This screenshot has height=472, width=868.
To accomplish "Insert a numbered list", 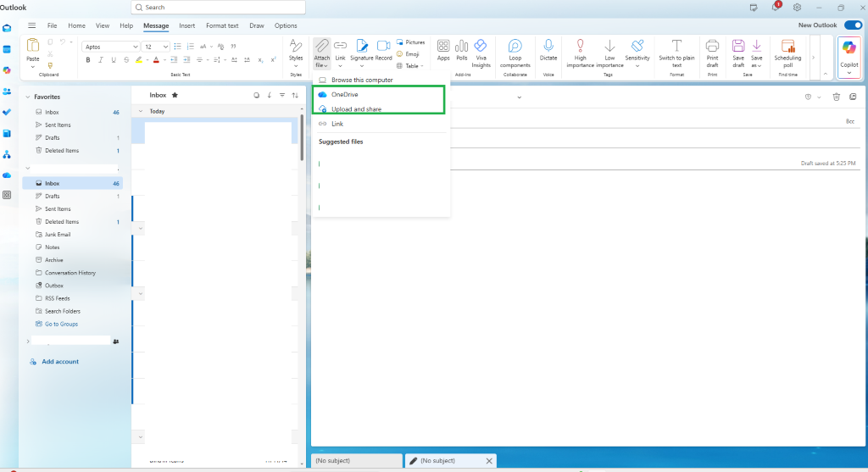I will (191, 47).
